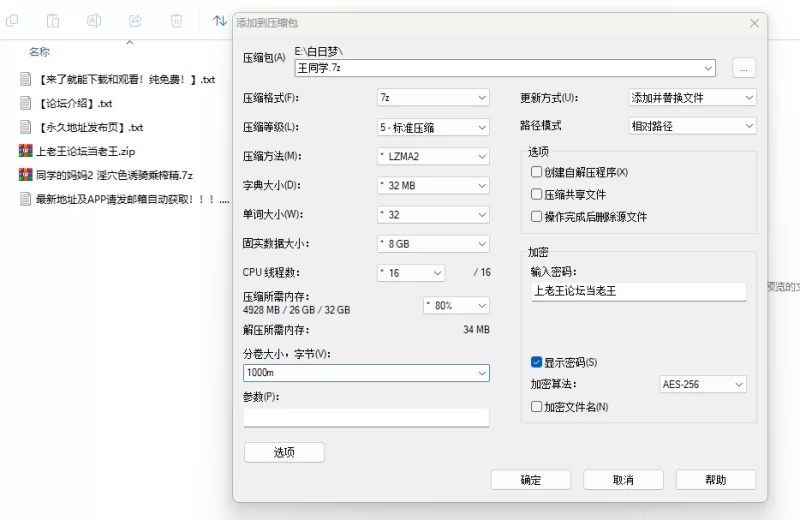800x520 pixels.
Task: Open 路径模式 相对路径 dropdown
Action: [x=692, y=126]
